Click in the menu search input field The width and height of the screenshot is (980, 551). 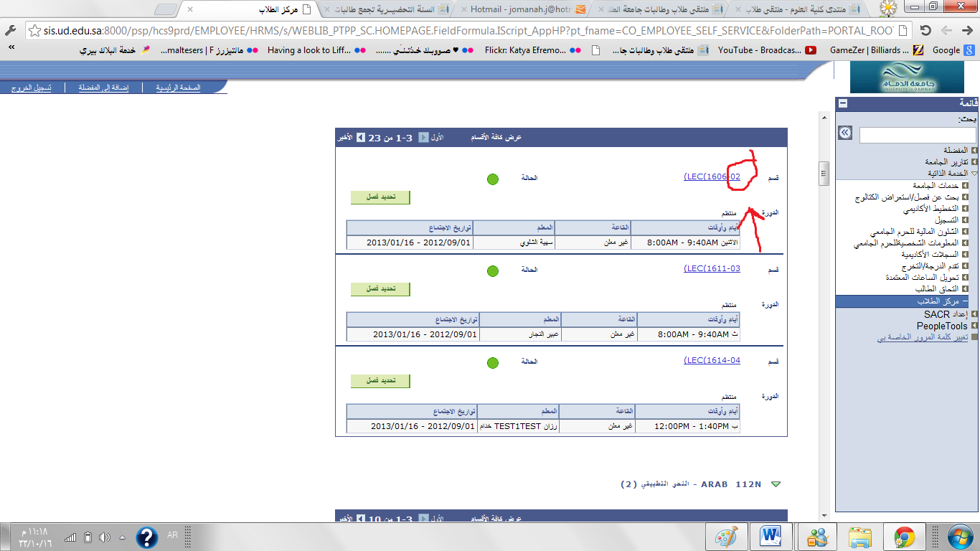point(918,135)
